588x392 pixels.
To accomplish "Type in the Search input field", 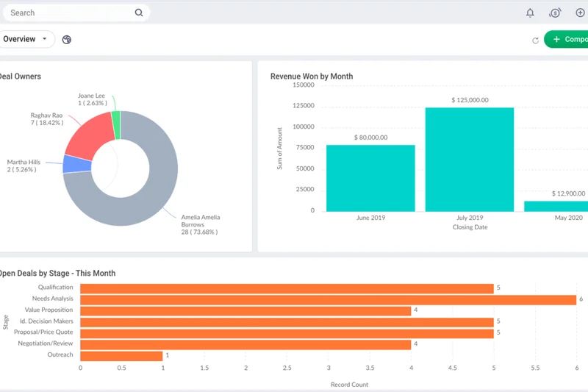I will pos(70,13).
